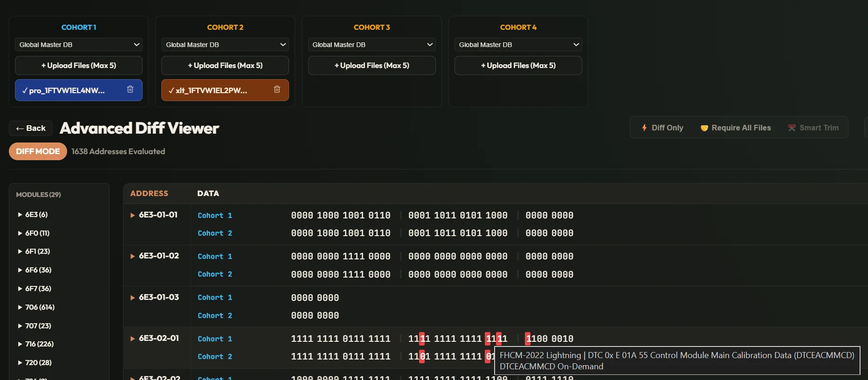Click the COHORT 3 panel title
The width and height of the screenshot is (868, 380).
click(x=372, y=27)
